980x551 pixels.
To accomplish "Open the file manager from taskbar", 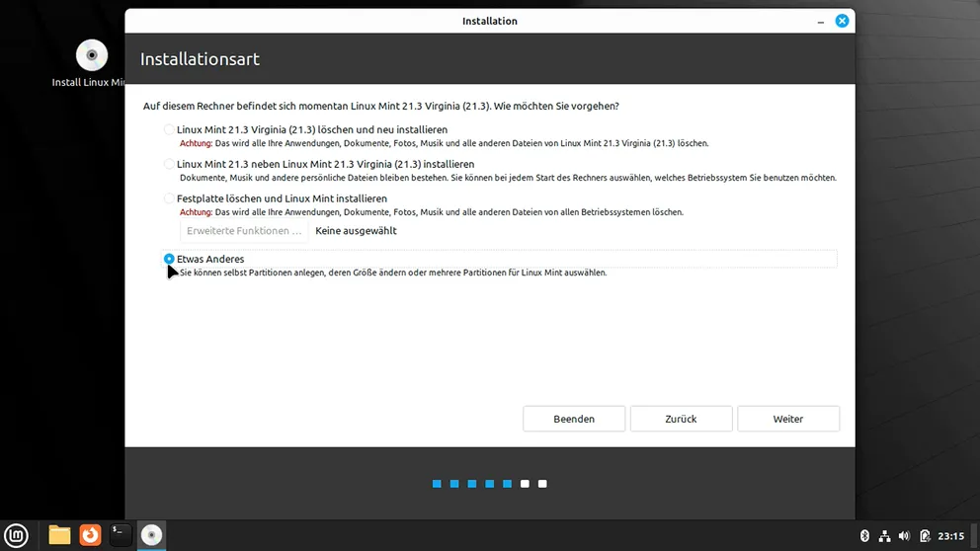I will [x=59, y=535].
